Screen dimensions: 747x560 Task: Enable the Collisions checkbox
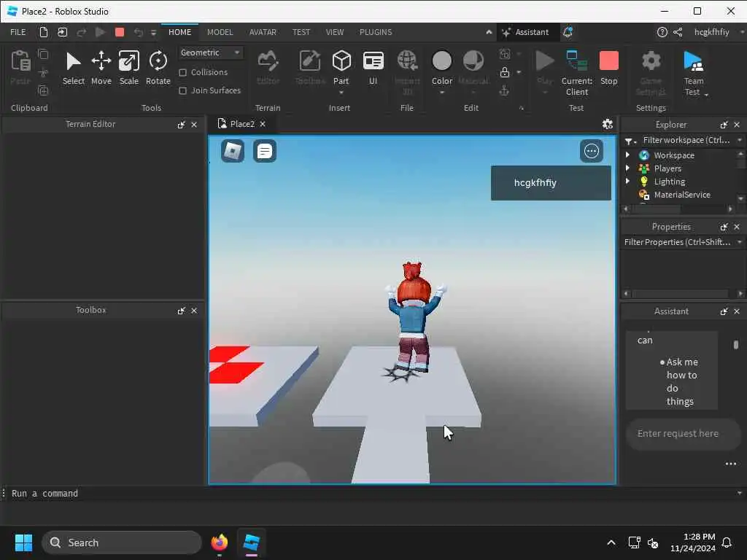click(182, 72)
